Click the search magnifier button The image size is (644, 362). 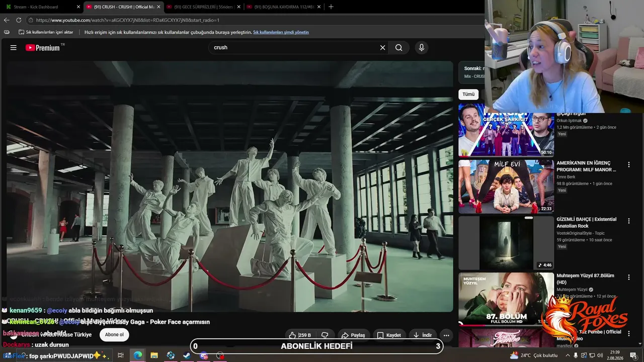[x=399, y=48]
